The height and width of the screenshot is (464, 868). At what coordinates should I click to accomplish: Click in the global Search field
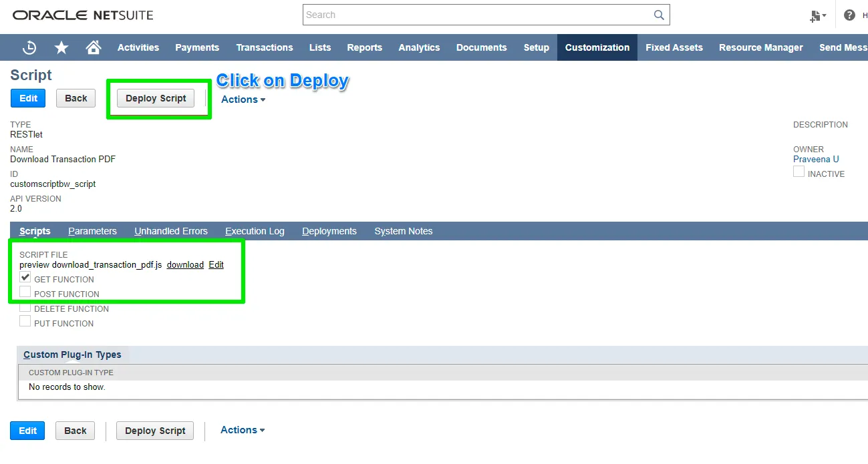[x=478, y=15]
